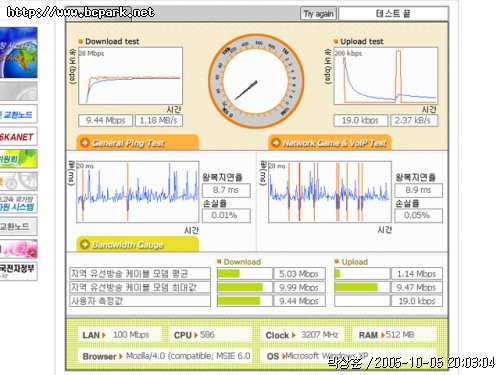Click the 1.14 Mbps upload value
500x375 pixels.
pyautogui.click(x=417, y=274)
